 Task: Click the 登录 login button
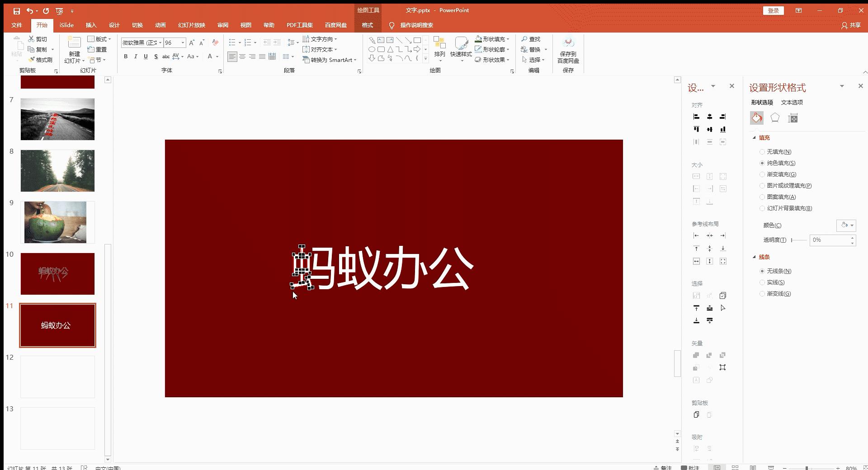pyautogui.click(x=774, y=10)
